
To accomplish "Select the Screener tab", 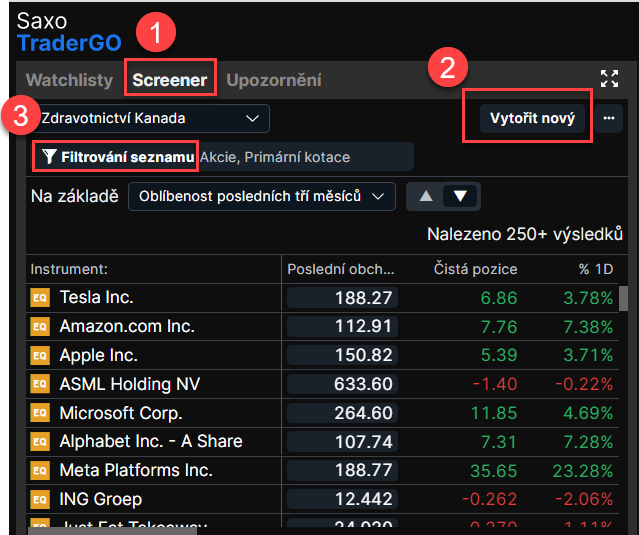I will point(170,80).
